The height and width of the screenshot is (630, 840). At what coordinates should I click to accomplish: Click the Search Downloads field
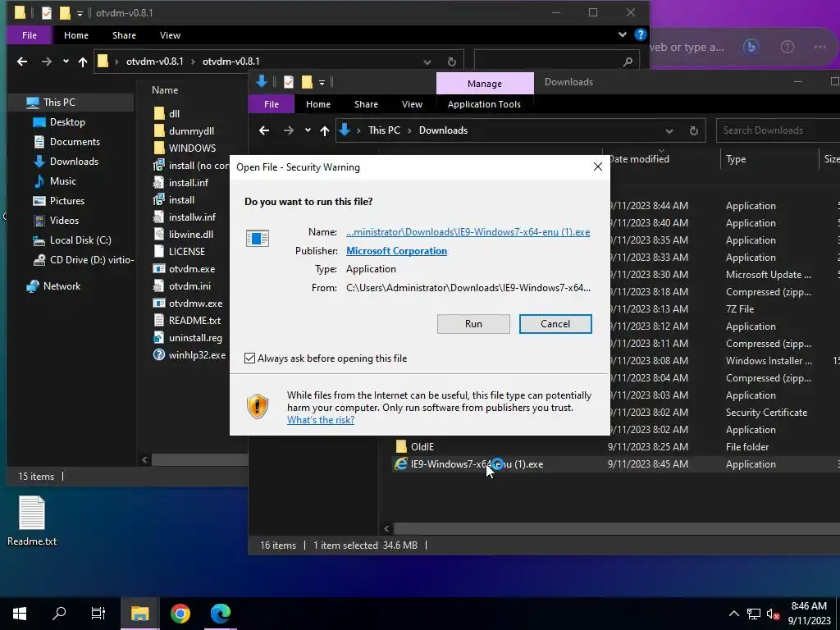pos(777,130)
